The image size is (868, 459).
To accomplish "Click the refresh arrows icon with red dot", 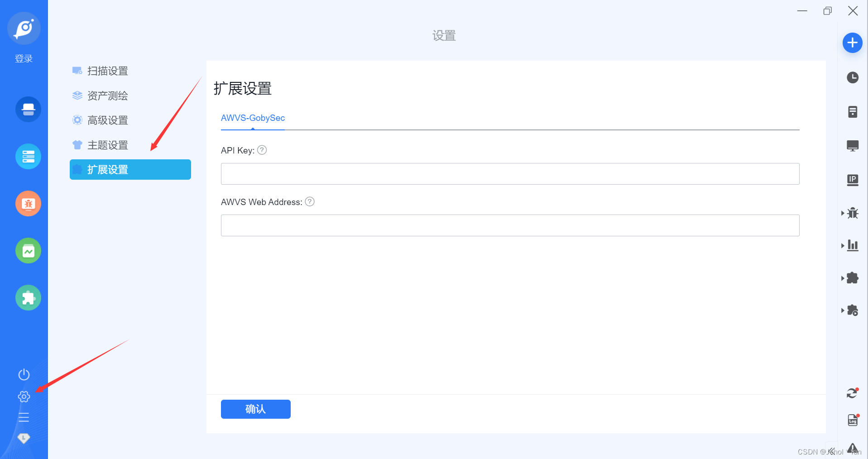I will (853, 393).
